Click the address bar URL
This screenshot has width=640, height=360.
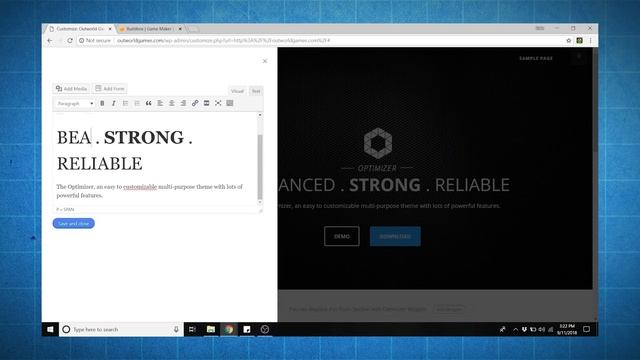(x=223, y=40)
